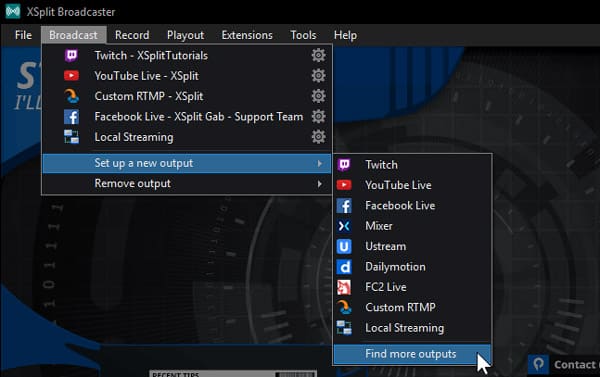The width and height of the screenshot is (600, 377).
Task: Click the Contact support icon
Action: [x=538, y=364]
